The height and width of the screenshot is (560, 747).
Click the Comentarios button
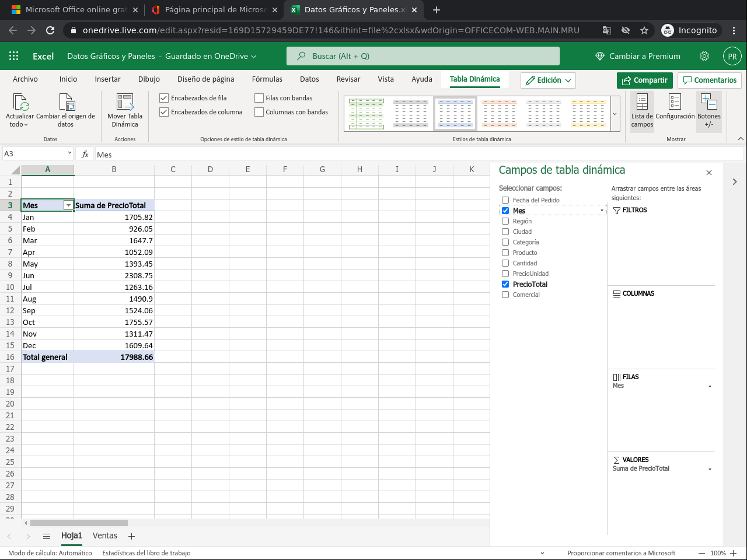710,80
